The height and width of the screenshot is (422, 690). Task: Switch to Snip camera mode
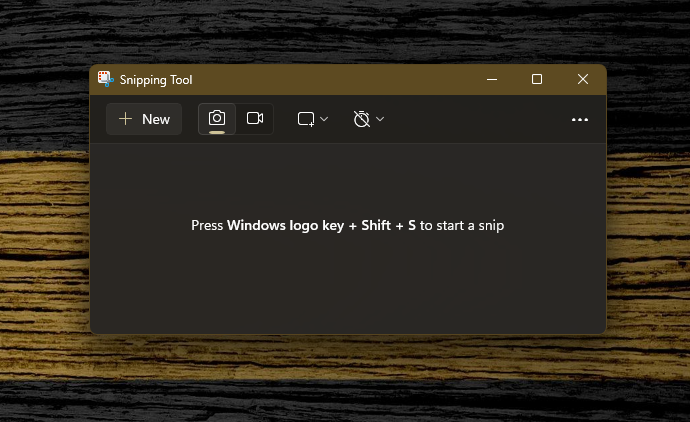tap(217, 119)
